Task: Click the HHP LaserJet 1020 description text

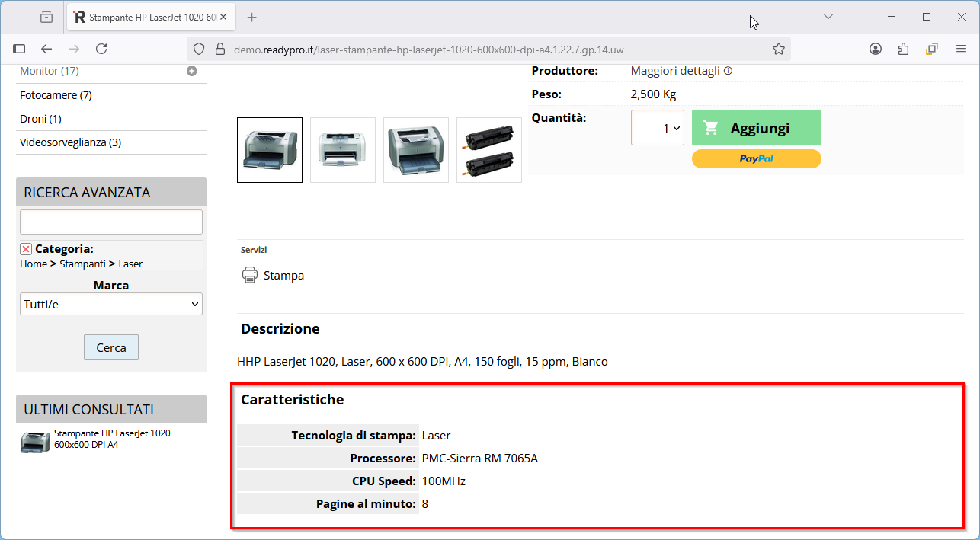Action: pos(423,362)
